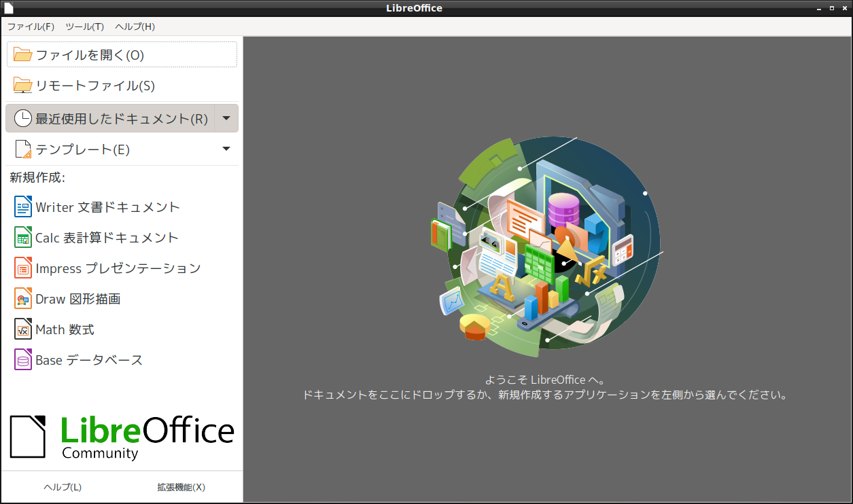The height and width of the screenshot is (504, 853).
Task: Click the Math 数式 label
Action: pyautogui.click(x=65, y=329)
